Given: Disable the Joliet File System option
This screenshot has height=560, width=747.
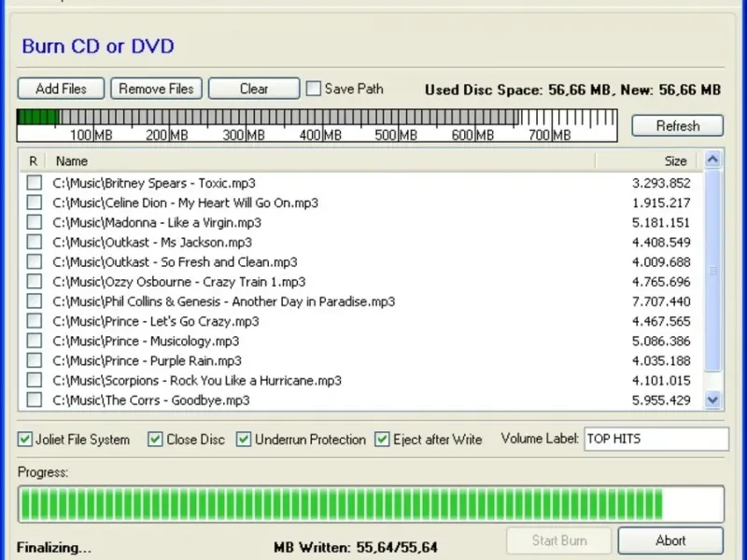Looking at the screenshot, I should tap(25, 439).
